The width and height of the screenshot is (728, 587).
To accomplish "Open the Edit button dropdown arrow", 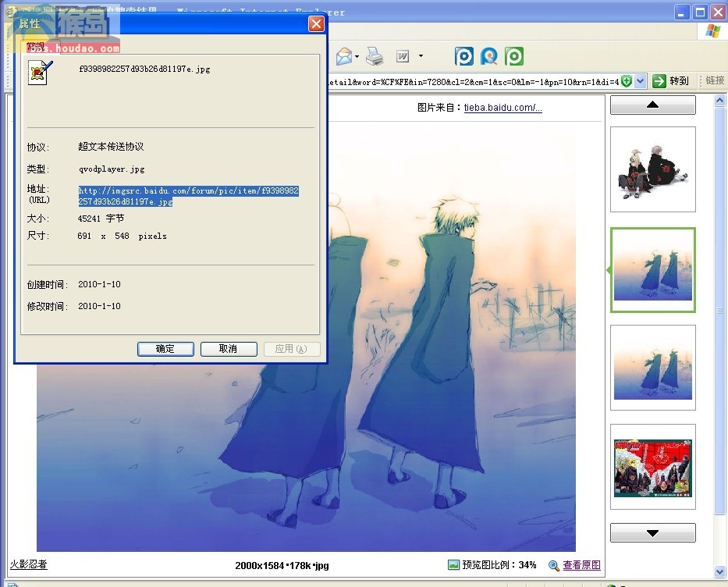I will point(421,56).
